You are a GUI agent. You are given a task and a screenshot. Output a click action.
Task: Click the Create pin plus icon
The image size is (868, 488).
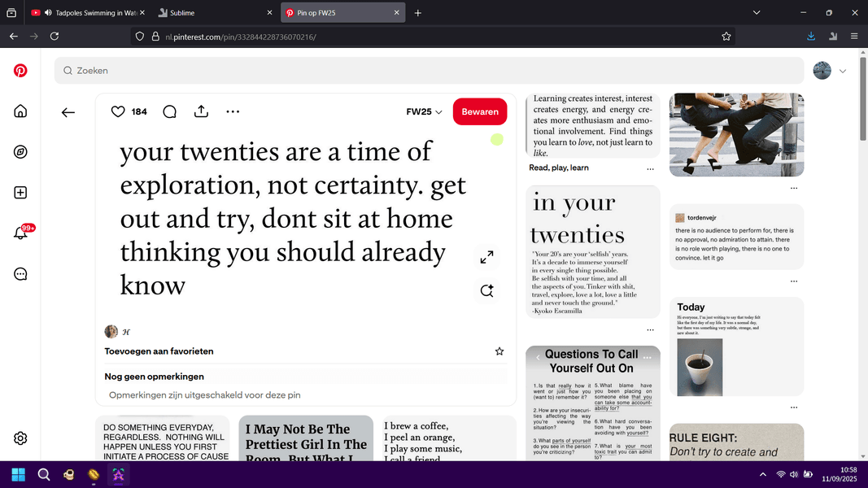[20, 193]
